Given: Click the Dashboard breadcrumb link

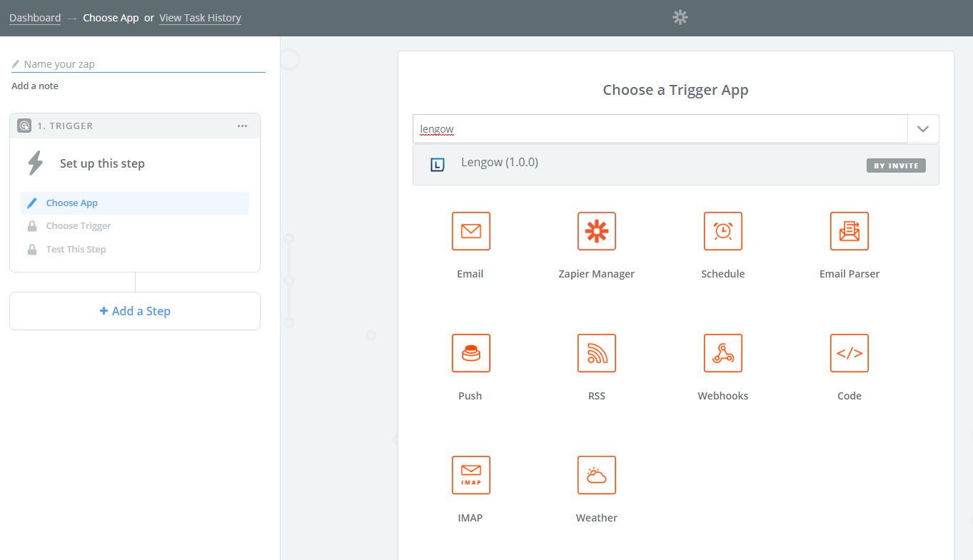Looking at the screenshot, I should click(x=35, y=18).
